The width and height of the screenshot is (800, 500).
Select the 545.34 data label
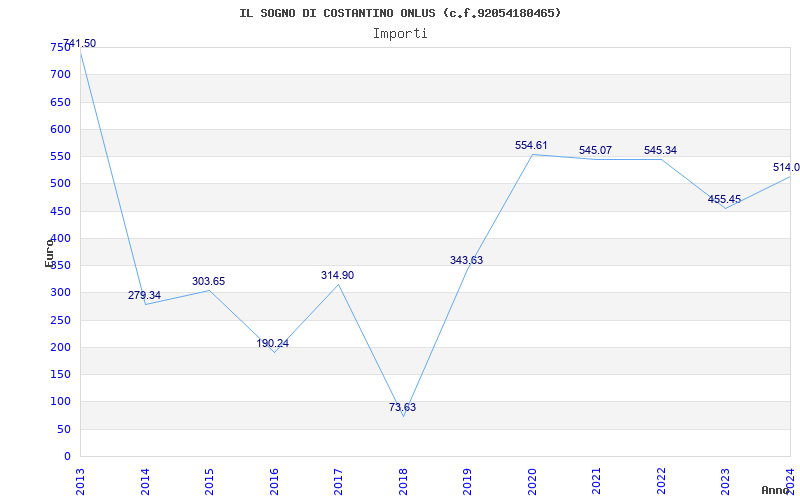[660, 151]
